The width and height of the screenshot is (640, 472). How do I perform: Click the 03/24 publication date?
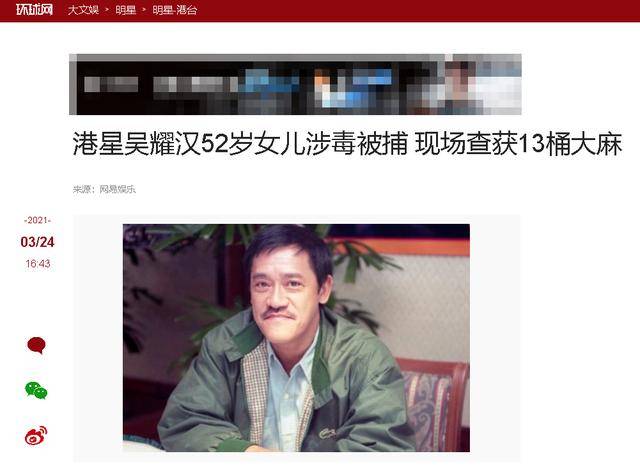[x=37, y=242]
